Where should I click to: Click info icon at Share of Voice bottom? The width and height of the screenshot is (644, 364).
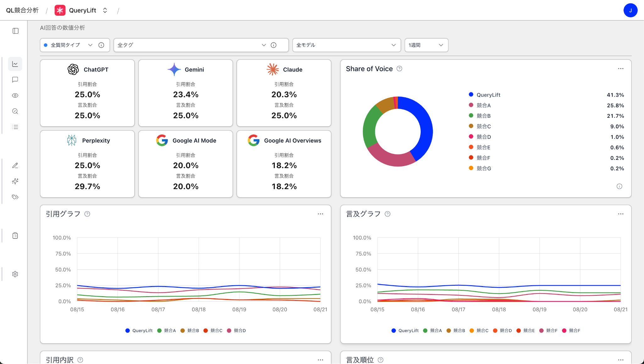[x=619, y=187]
